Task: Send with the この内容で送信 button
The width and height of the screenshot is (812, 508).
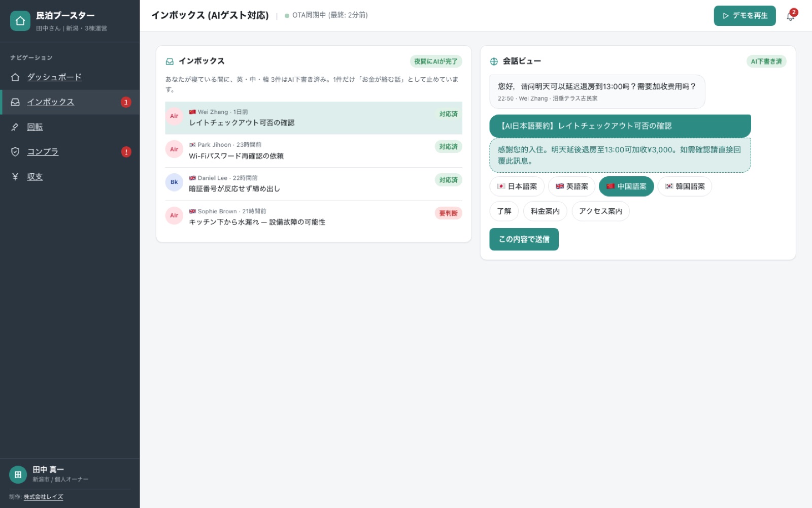Action: tap(524, 239)
